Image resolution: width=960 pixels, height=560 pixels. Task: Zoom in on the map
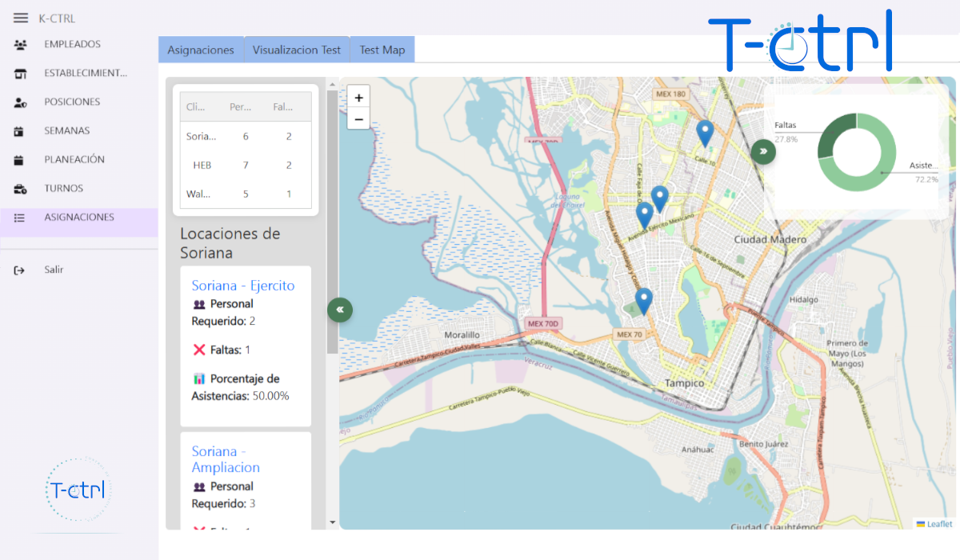(x=358, y=98)
